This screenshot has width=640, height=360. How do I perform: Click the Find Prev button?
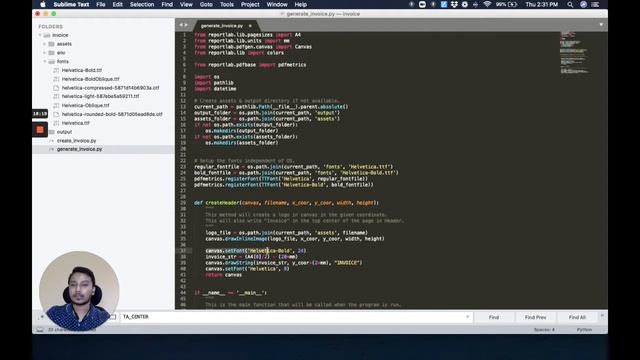(536, 317)
